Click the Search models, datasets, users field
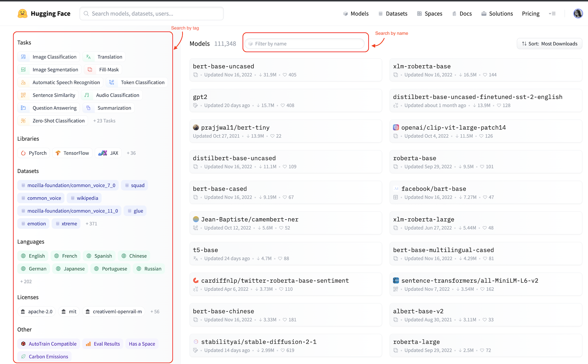Screen dimensions: 588x364 pyautogui.click(x=152, y=14)
